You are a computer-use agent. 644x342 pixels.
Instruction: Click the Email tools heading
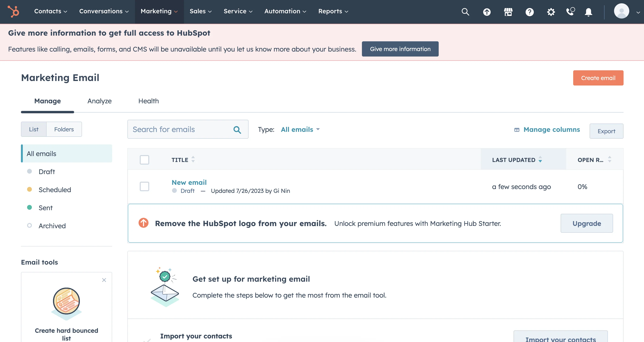pyautogui.click(x=39, y=262)
